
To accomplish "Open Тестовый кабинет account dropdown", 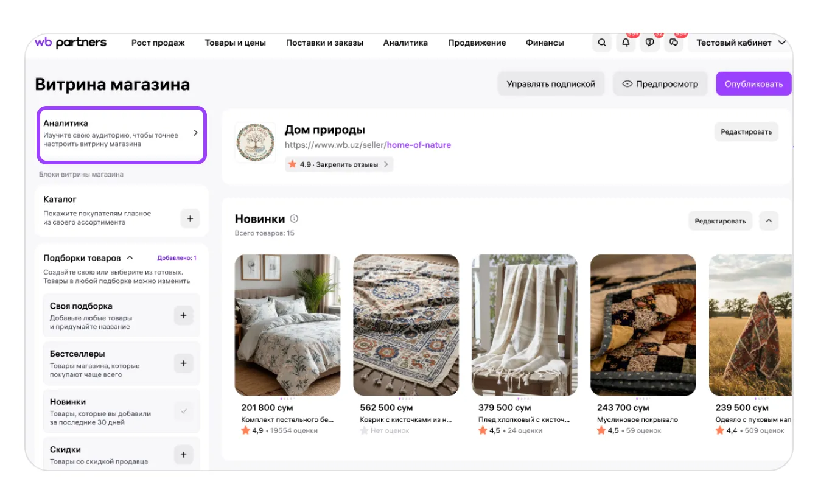I will point(740,43).
